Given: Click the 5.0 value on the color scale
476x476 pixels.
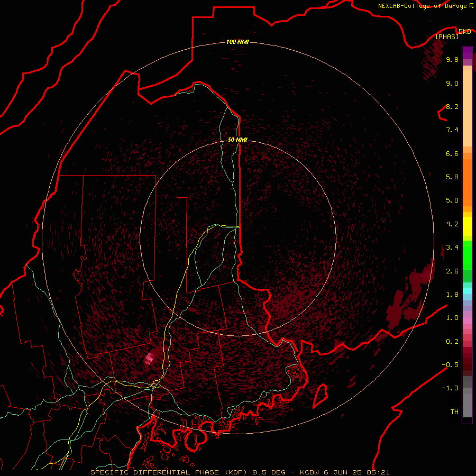Looking at the screenshot, I should [452, 200].
